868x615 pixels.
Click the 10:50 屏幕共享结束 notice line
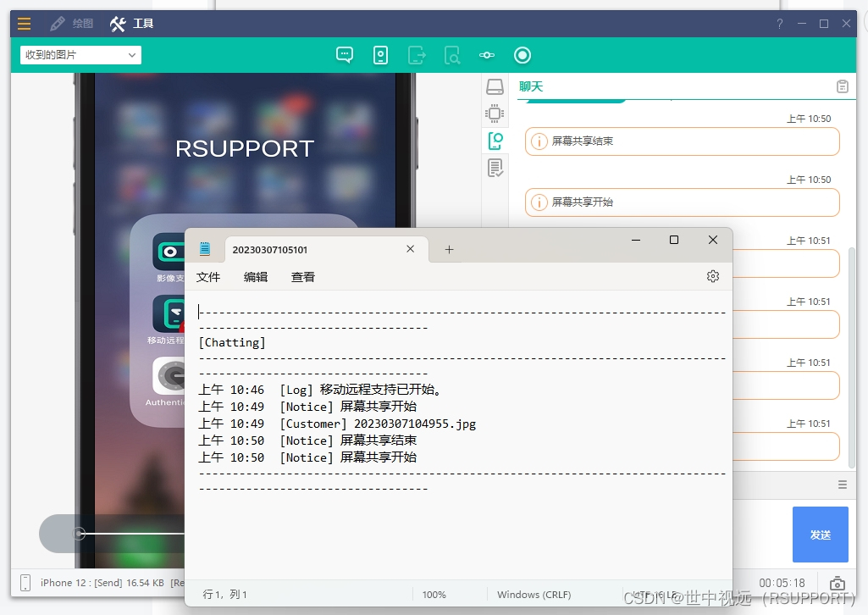coord(307,440)
